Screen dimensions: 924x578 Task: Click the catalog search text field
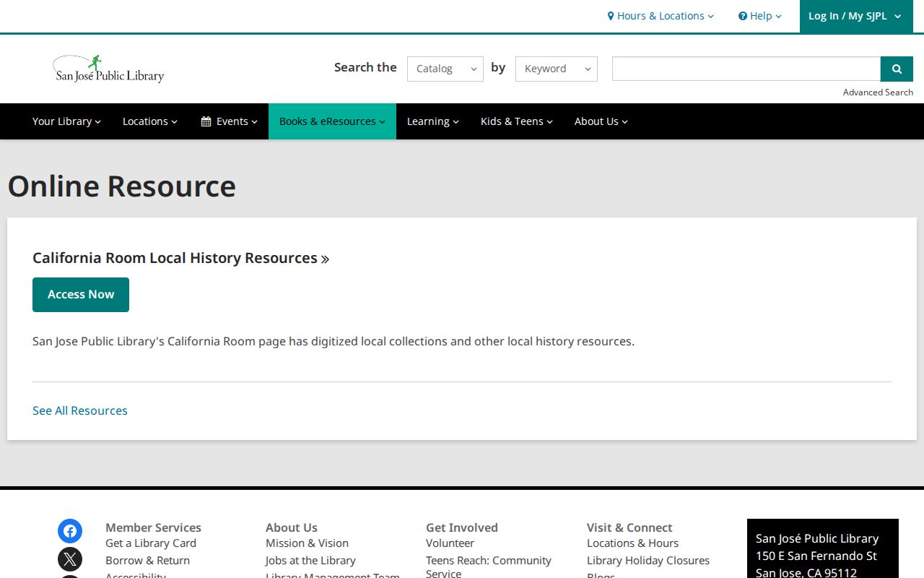pos(746,69)
